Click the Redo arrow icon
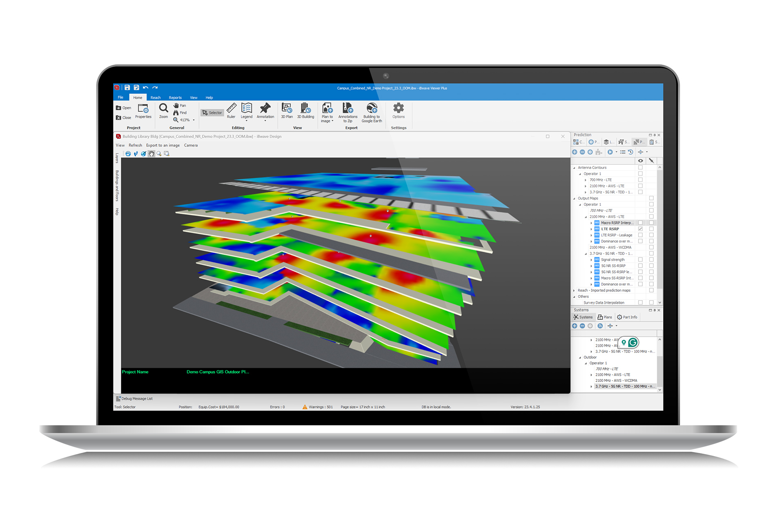 (155, 88)
